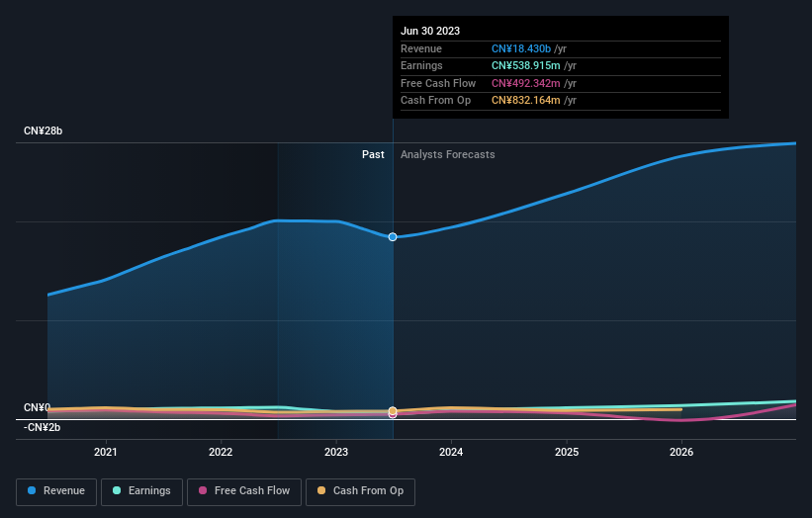Image resolution: width=812 pixels, height=518 pixels.
Task: Click the Past label
Action: pyautogui.click(x=373, y=154)
